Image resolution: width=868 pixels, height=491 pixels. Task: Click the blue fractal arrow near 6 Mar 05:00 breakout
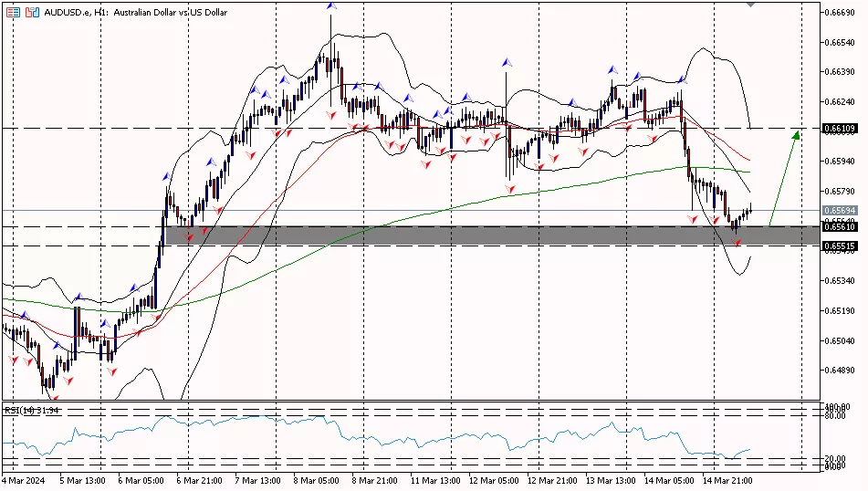[x=166, y=176]
